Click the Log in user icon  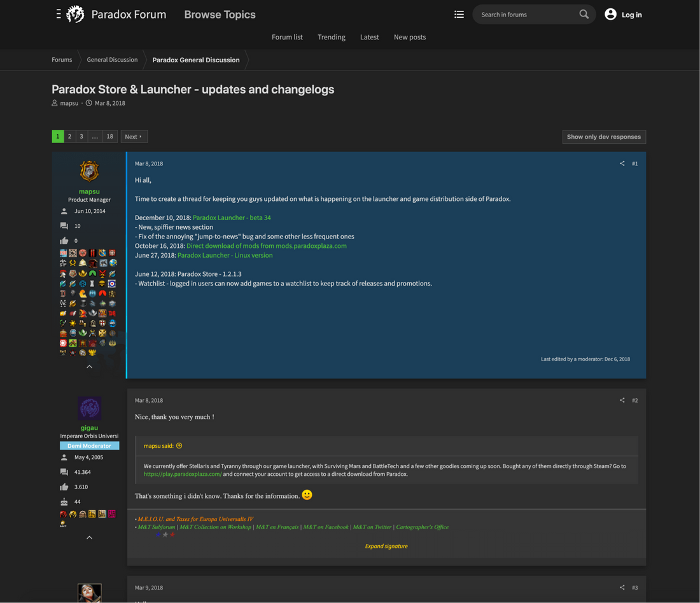(x=610, y=14)
